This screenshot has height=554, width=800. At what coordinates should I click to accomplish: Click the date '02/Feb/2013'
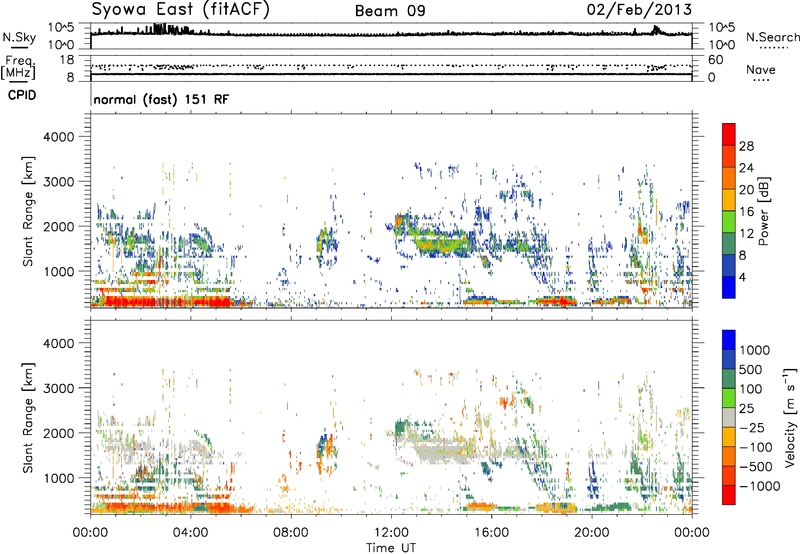point(639,9)
